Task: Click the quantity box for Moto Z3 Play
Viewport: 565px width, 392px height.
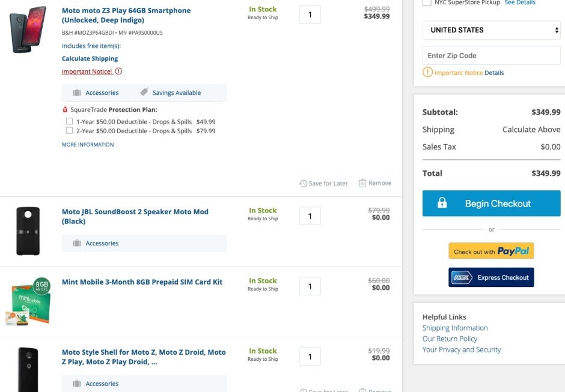Action: coord(310,15)
